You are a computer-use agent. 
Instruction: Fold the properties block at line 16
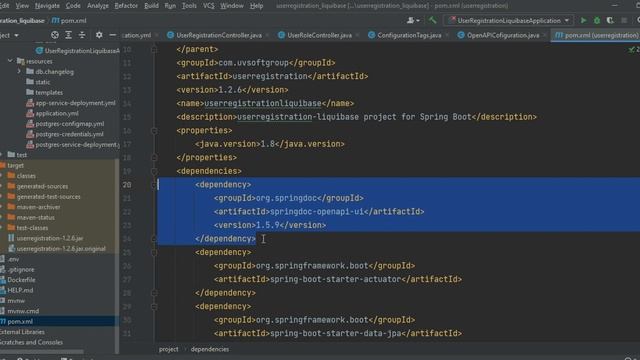pyautogui.click(x=154, y=131)
